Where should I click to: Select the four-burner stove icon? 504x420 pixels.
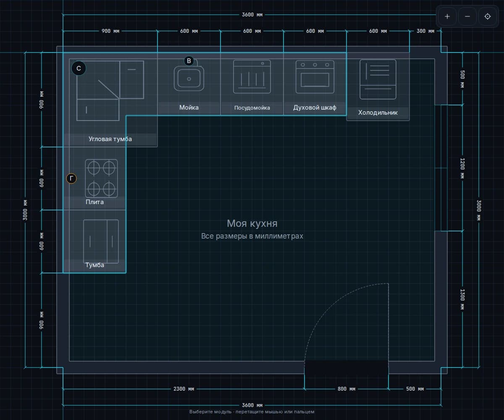pyautogui.click(x=101, y=178)
